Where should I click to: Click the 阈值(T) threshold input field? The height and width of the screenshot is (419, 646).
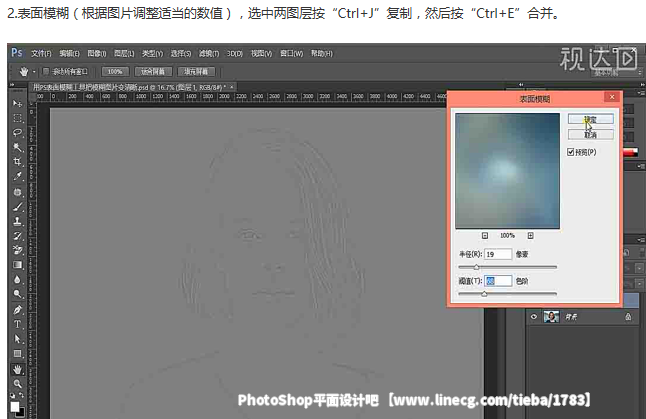pyautogui.click(x=498, y=281)
